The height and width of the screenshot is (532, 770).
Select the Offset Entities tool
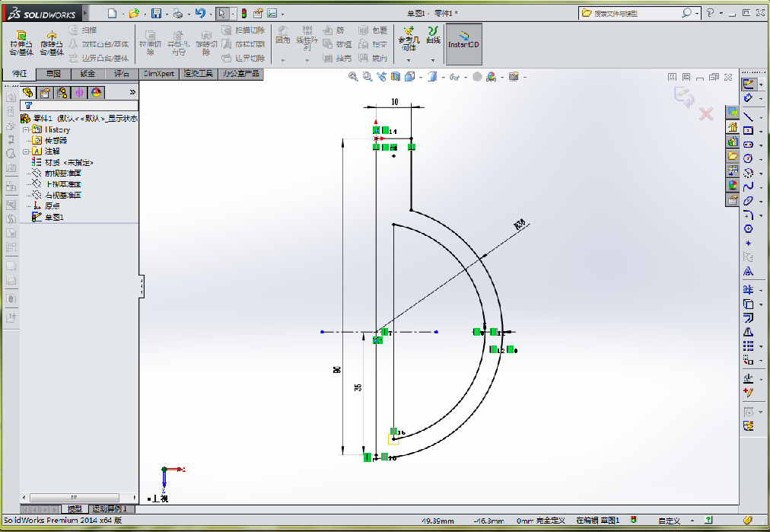point(748,318)
